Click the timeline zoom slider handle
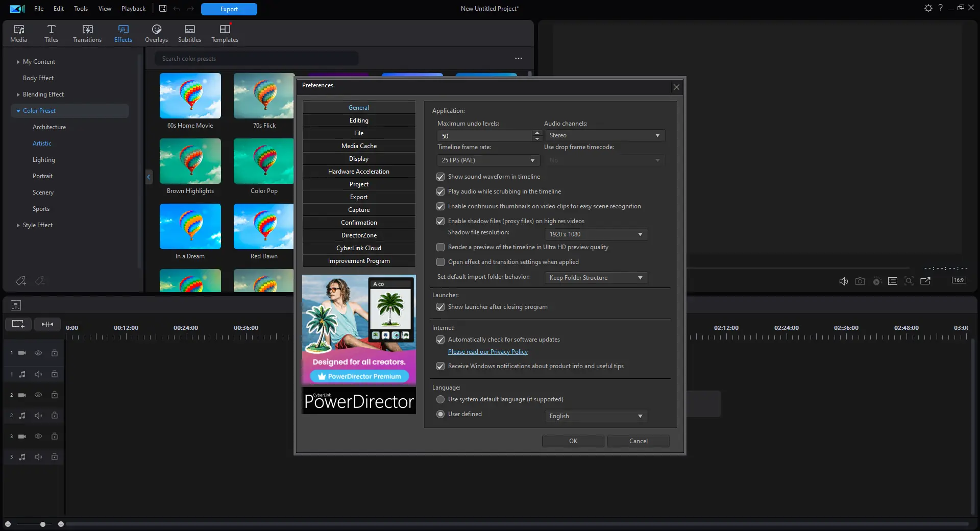This screenshot has height=531, width=980. point(43,524)
